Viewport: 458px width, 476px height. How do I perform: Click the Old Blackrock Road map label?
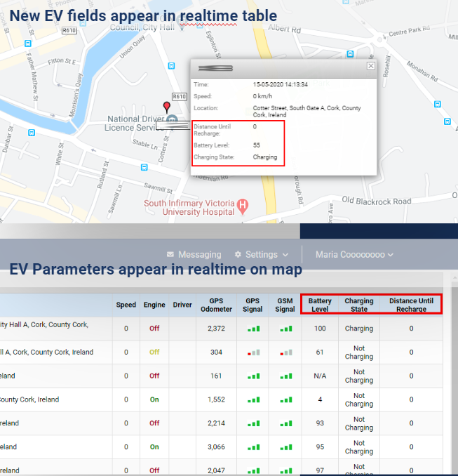pos(377,201)
